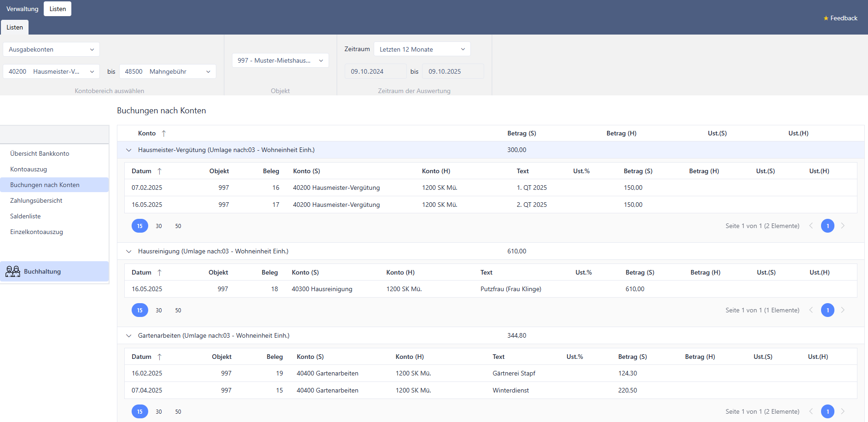Screen dimensions: 868x422
Task: Set page size to 30 in Hausmeister table
Action: point(159,226)
